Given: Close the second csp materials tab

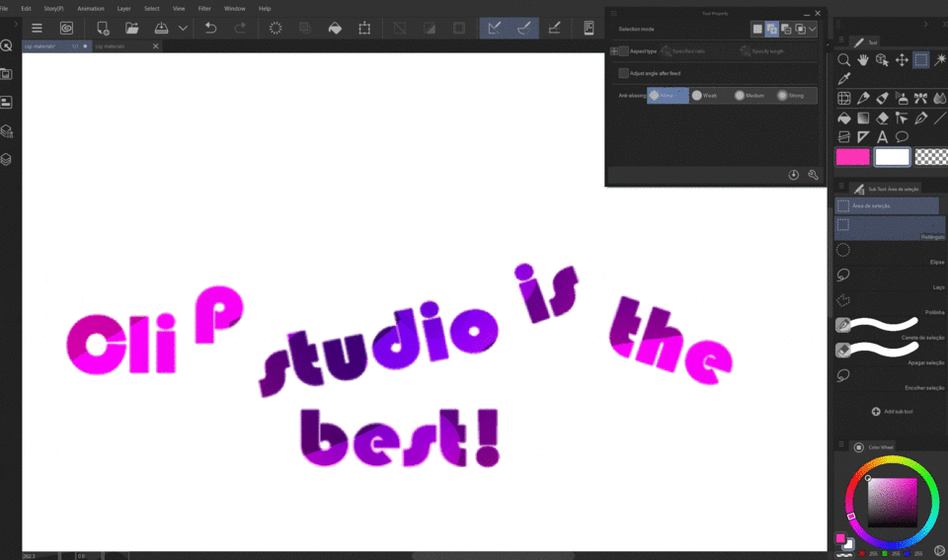Looking at the screenshot, I should point(156,46).
